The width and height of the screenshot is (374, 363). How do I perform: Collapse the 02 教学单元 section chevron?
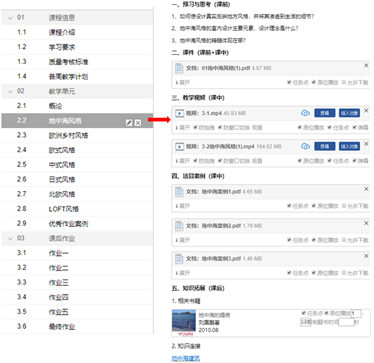[10, 91]
